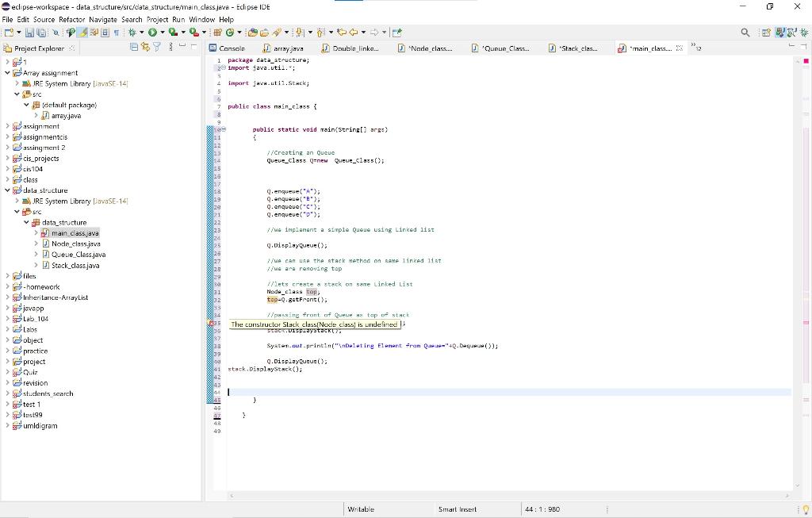Open the Search dialog from the toolbar

[745, 33]
